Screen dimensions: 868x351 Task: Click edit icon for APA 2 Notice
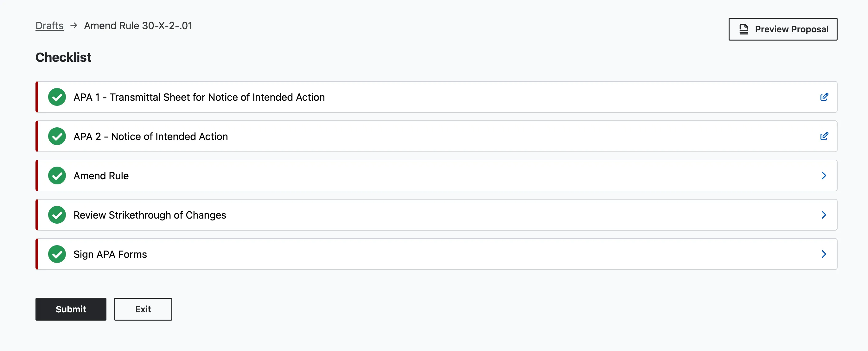[824, 137]
